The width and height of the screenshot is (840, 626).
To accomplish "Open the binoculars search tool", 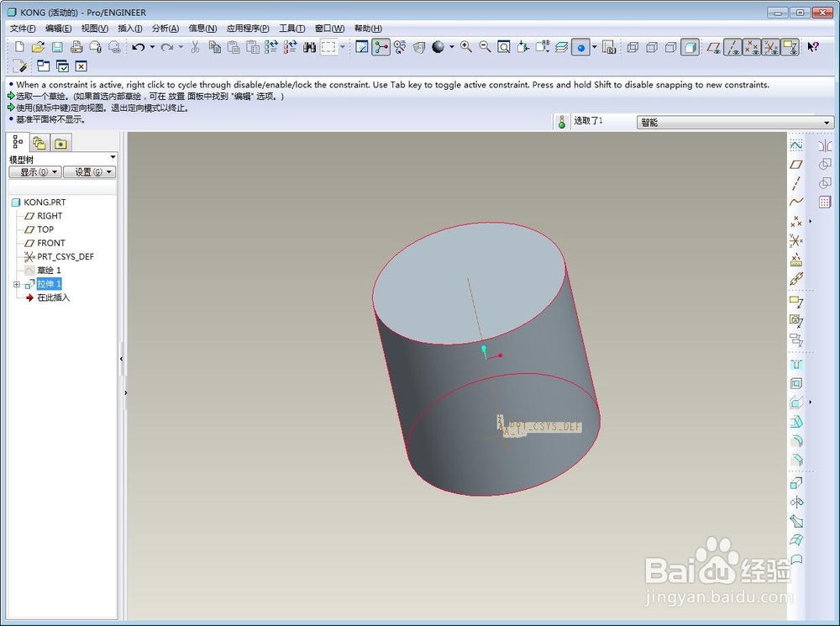I will pyautogui.click(x=309, y=47).
